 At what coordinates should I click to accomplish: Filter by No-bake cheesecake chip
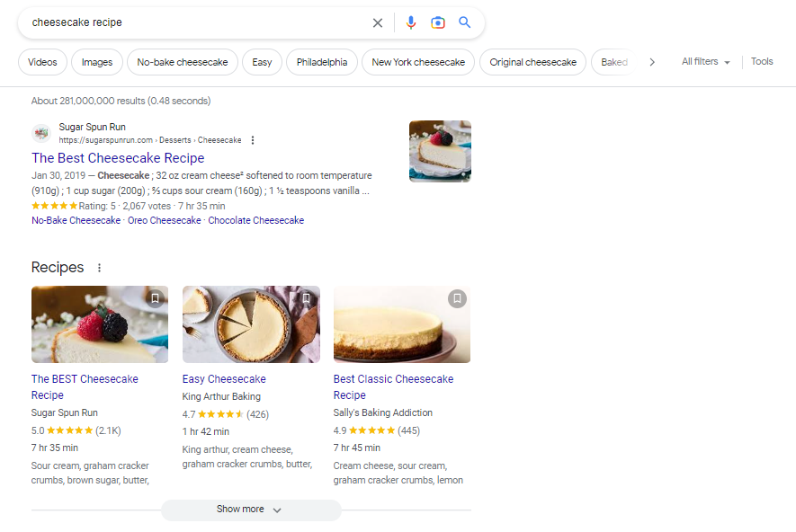point(183,62)
